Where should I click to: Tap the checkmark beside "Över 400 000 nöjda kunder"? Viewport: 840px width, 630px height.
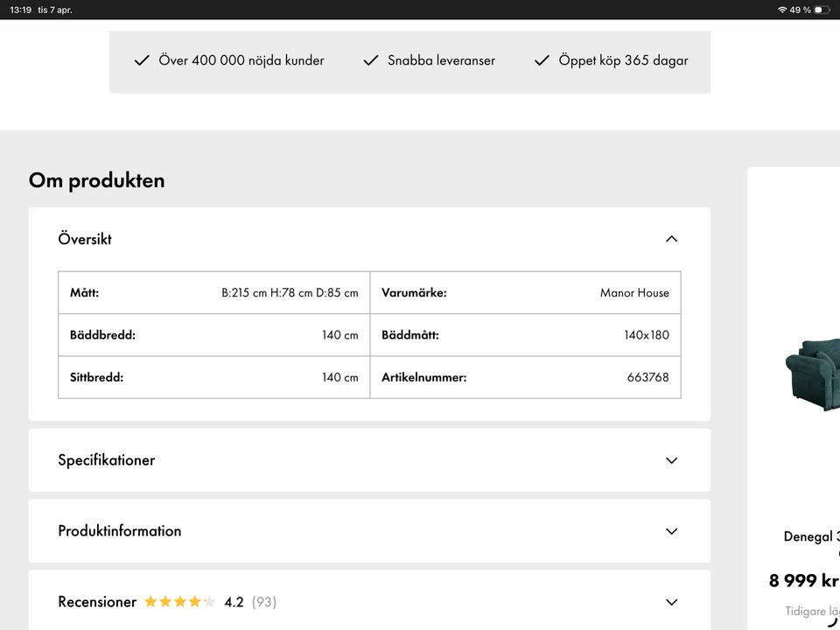tap(142, 60)
